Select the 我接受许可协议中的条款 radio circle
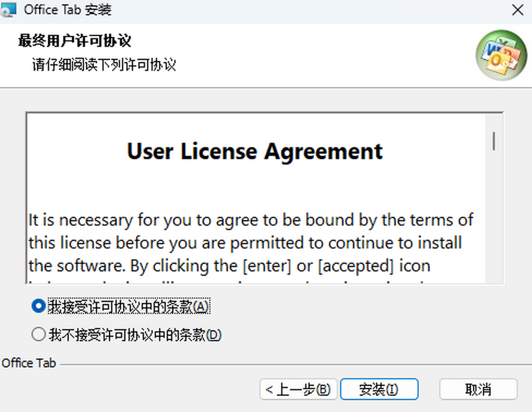 click(39, 306)
